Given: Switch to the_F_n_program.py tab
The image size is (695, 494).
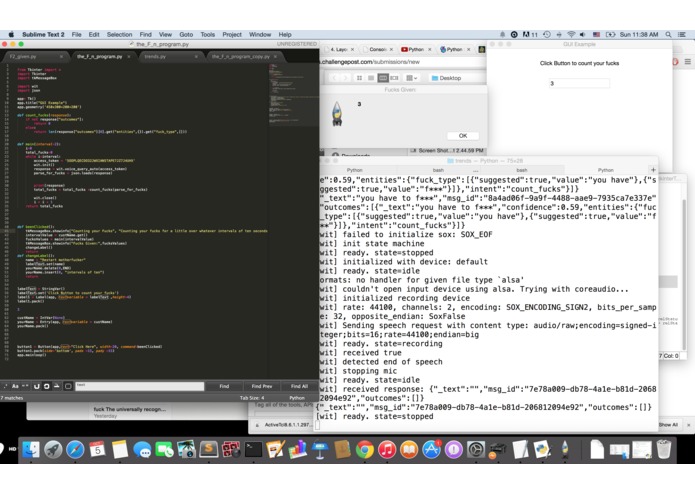Looking at the screenshot, I should (x=100, y=57).
